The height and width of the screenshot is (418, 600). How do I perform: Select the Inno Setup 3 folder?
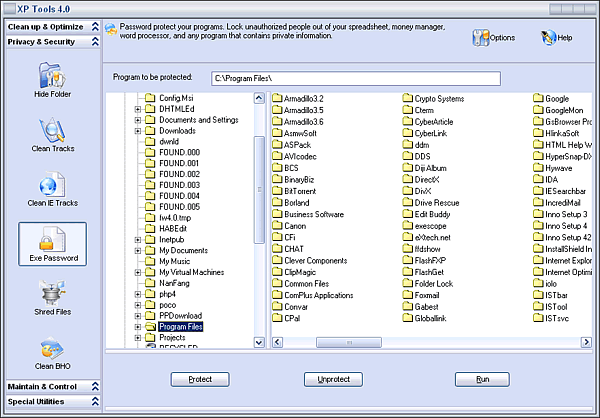click(x=560, y=214)
